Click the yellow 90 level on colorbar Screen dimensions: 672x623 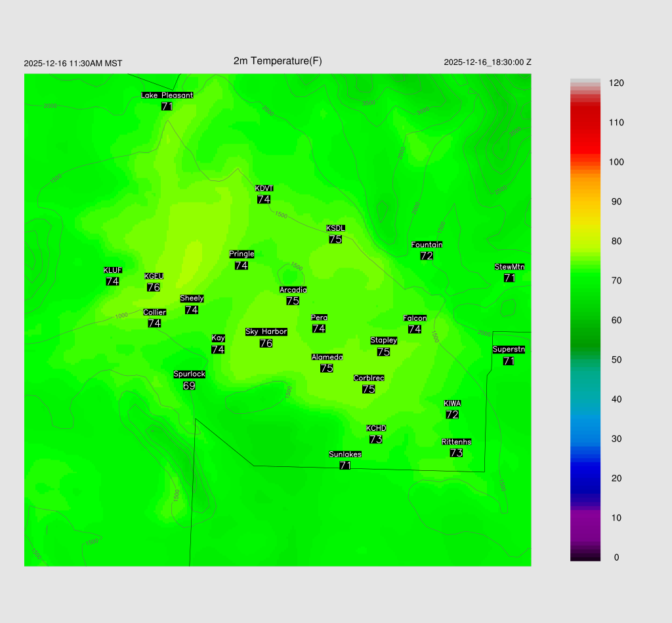click(x=585, y=202)
